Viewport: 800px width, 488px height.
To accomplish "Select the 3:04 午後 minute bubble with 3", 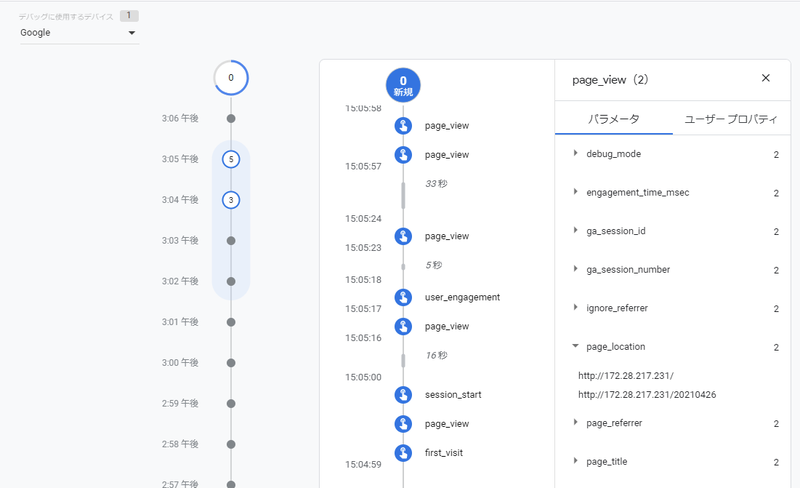I will click(231, 200).
